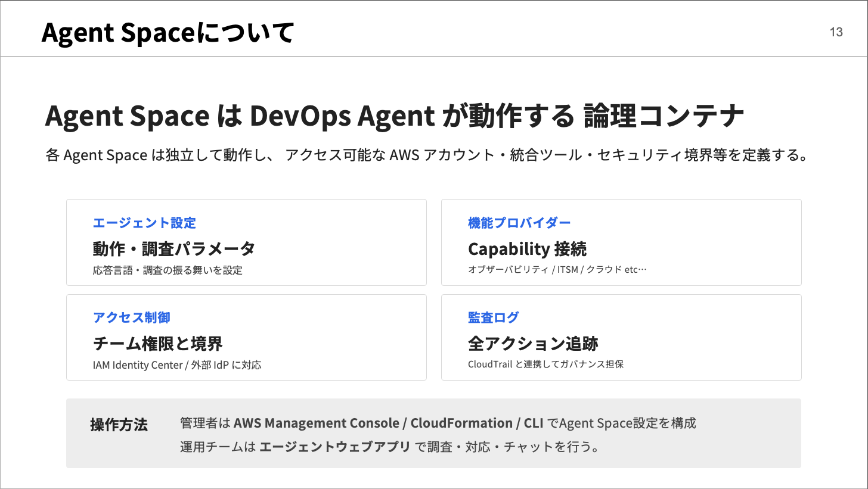868x489 pixels.
Task: Click the headline "Agent Space は DevOps Agent が動作する 論理コンテナ"
Action: (395, 116)
